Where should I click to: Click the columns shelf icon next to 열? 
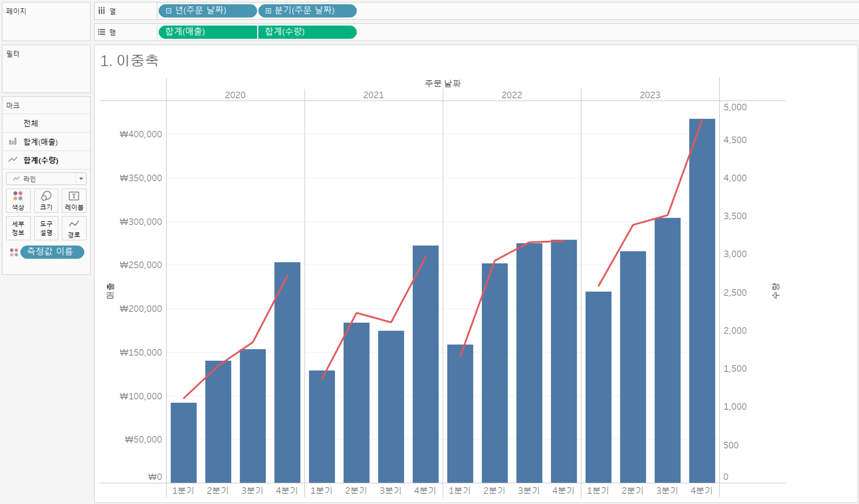click(101, 11)
